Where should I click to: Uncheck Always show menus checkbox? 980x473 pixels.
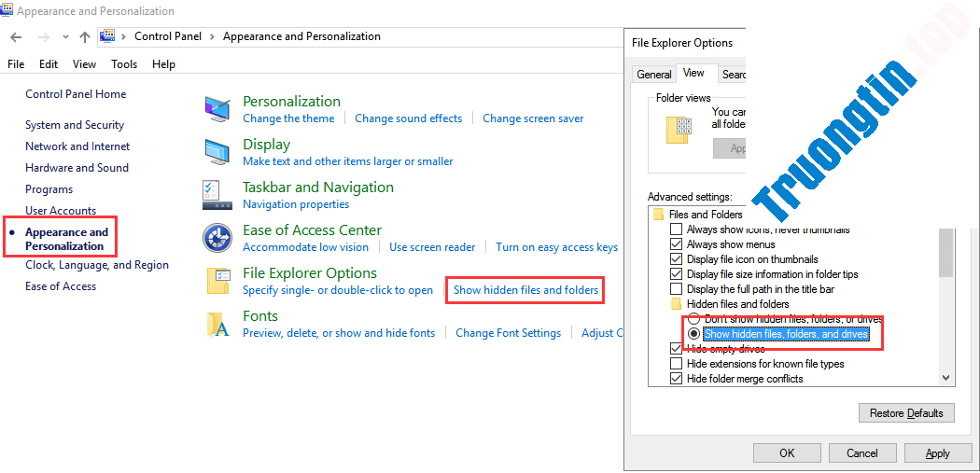(x=677, y=244)
